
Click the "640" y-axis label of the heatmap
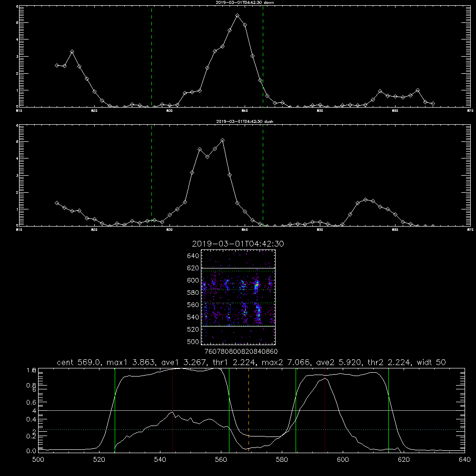coord(193,256)
